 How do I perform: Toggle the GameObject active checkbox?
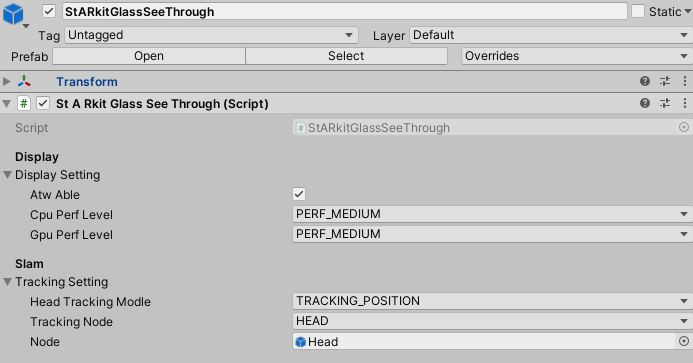click(x=49, y=11)
